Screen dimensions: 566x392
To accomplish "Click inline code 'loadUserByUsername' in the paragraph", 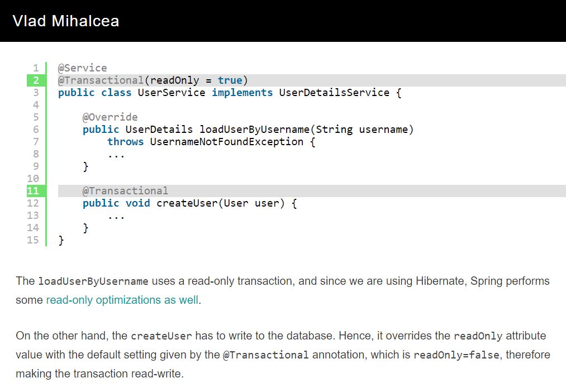I will tap(93, 281).
